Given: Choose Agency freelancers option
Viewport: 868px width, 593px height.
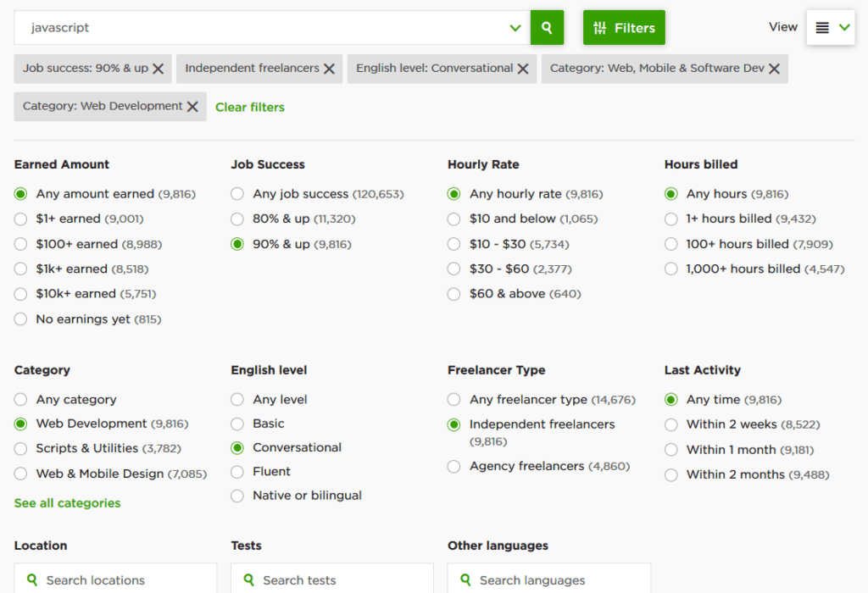Looking at the screenshot, I should pos(454,466).
